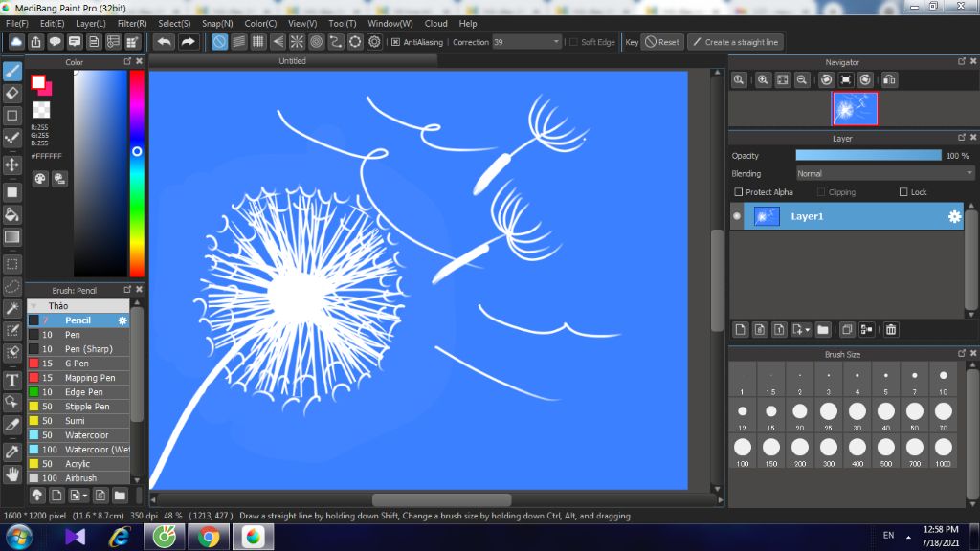Open File menu
Image resolution: width=980 pixels, height=551 pixels.
[17, 23]
